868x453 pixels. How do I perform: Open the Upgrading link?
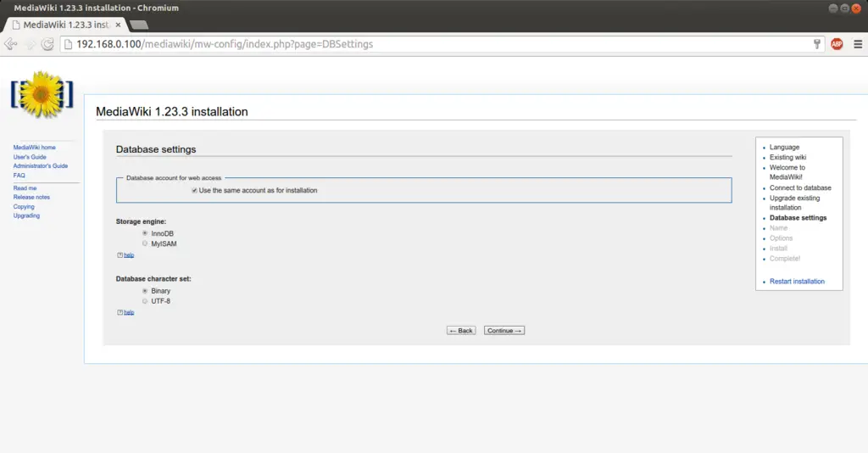coord(26,216)
